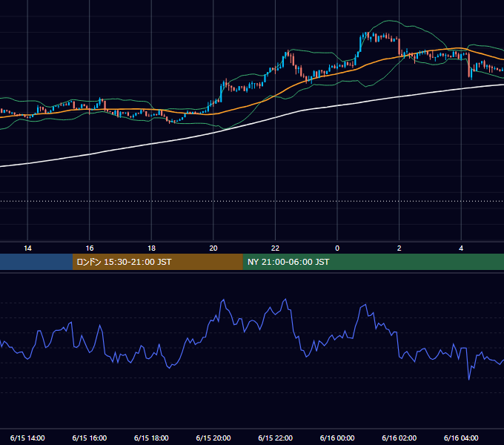Image resolution: width=504 pixels, height=445 pixels.
Task: Click the 20 hour axis label
Action: coord(213,248)
